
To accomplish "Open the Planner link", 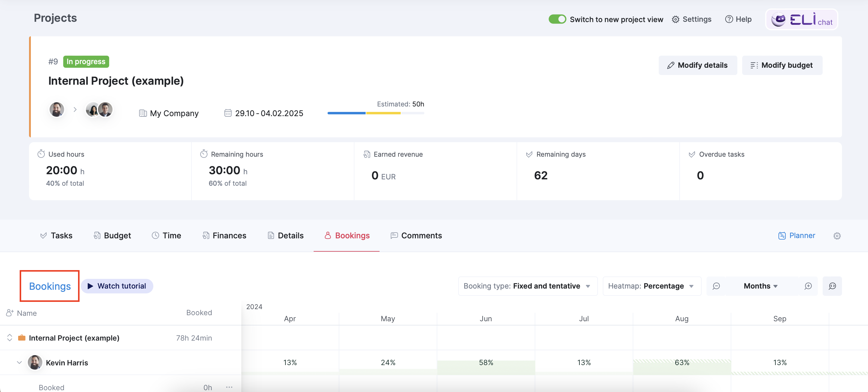I will pos(797,236).
